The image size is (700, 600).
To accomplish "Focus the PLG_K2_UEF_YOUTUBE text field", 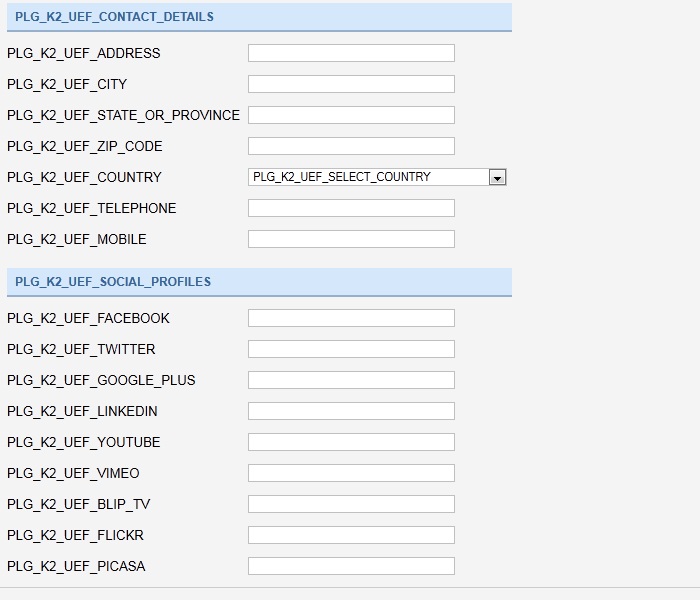I will click(351, 442).
